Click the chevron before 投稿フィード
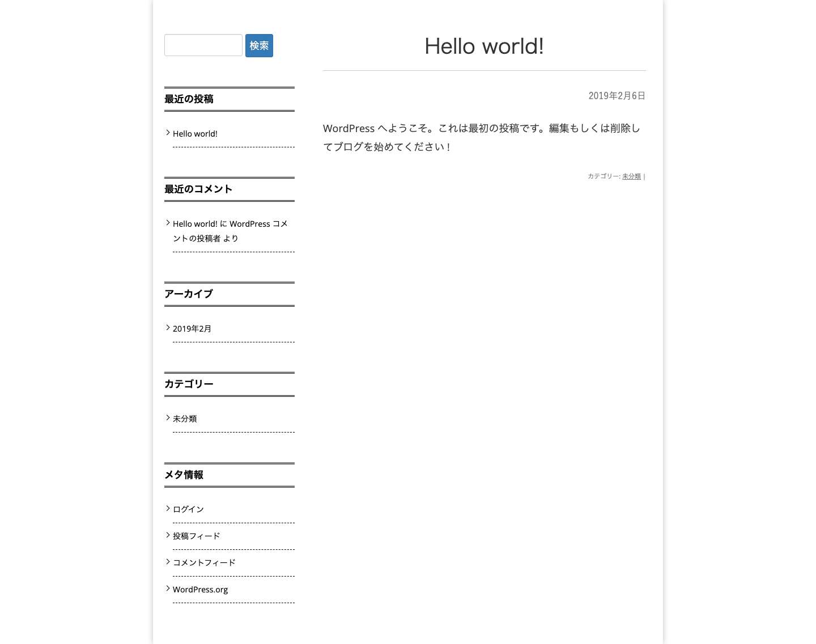The width and height of the screenshot is (816, 644). click(168, 535)
